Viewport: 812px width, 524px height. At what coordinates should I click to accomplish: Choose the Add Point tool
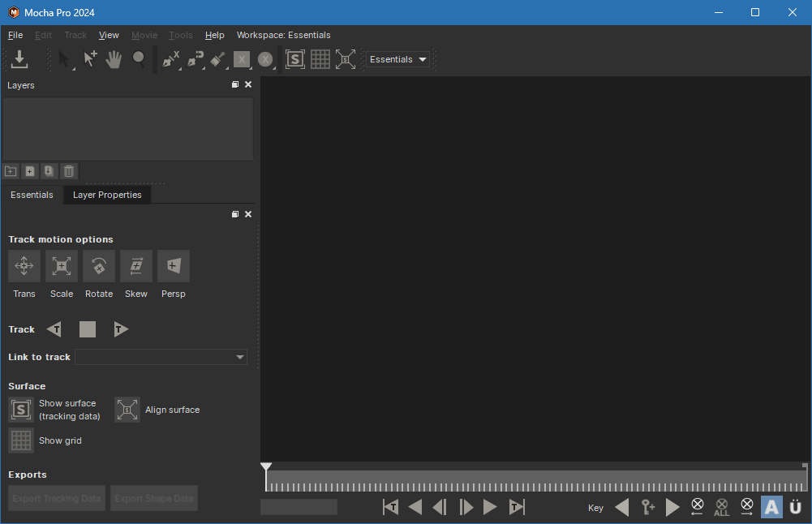pyautogui.click(x=90, y=59)
